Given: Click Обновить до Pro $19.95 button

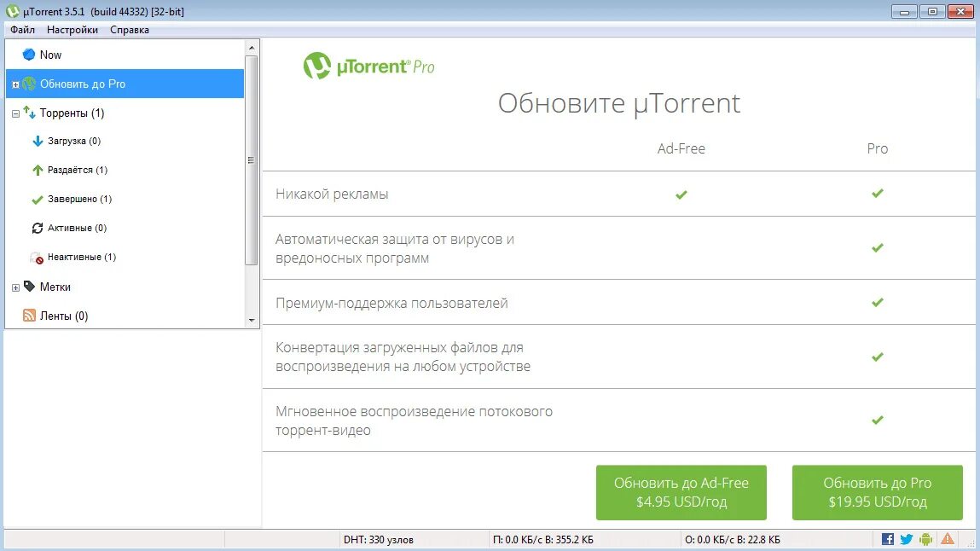Looking at the screenshot, I should point(878,492).
